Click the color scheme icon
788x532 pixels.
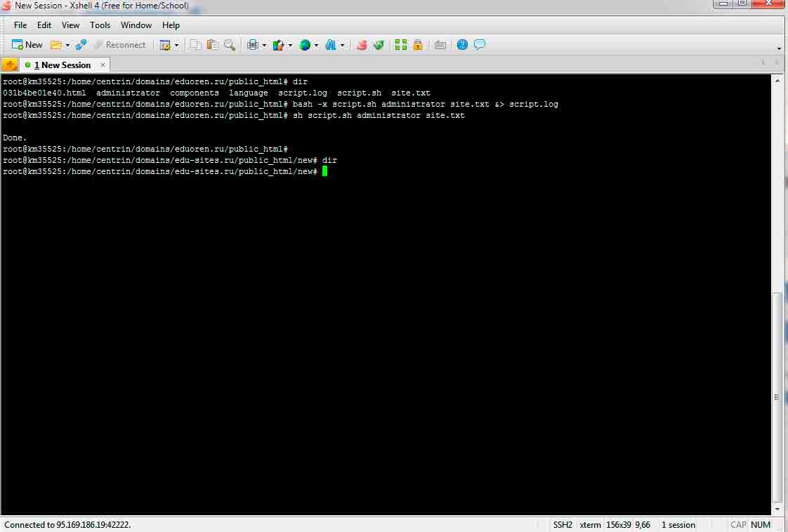278,45
